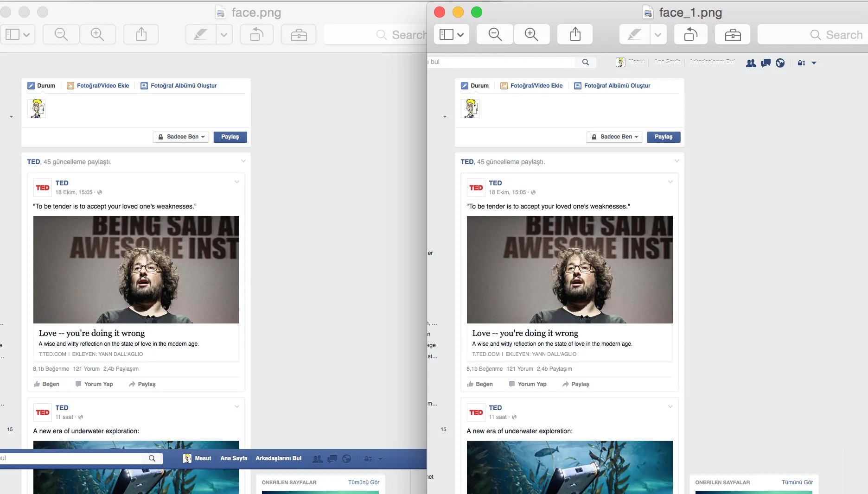Click the underwater photo thumbnail in face_1.png
Screen dimensions: 868x494
tap(569, 467)
